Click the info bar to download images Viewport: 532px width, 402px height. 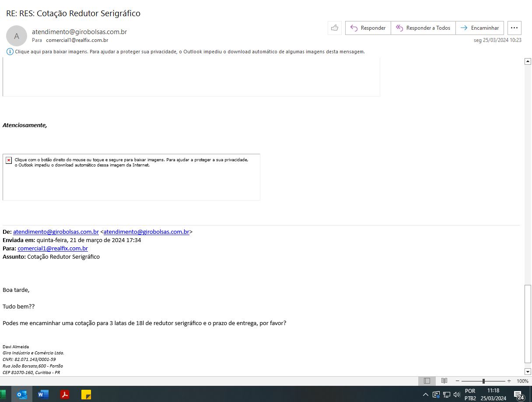point(189,52)
